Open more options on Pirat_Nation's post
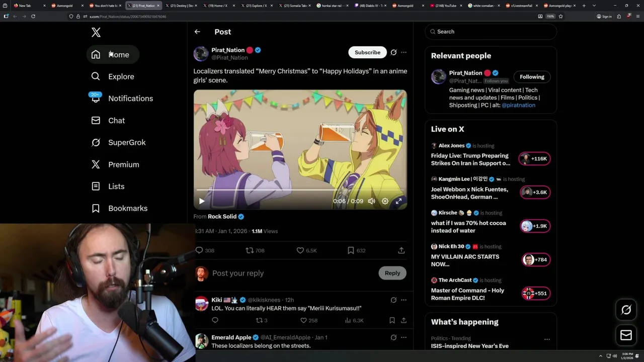This screenshot has height=362, width=644. pos(404,52)
